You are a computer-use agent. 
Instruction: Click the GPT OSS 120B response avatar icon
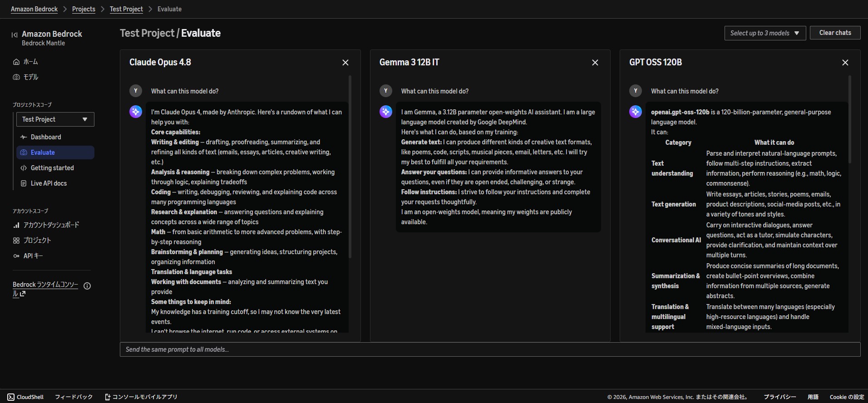(636, 112)
